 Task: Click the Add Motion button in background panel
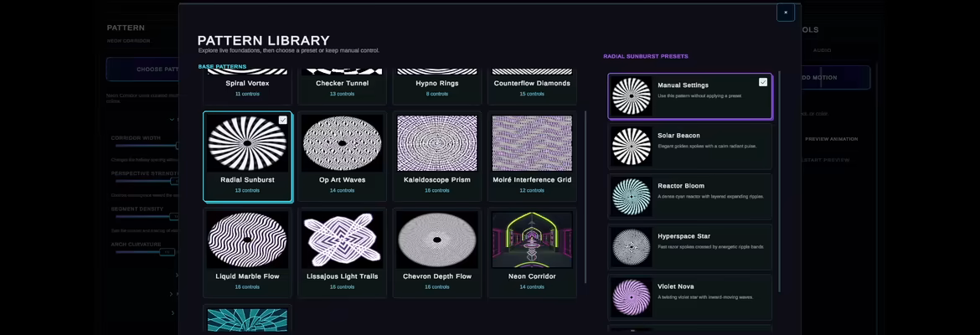coord(836,78)
